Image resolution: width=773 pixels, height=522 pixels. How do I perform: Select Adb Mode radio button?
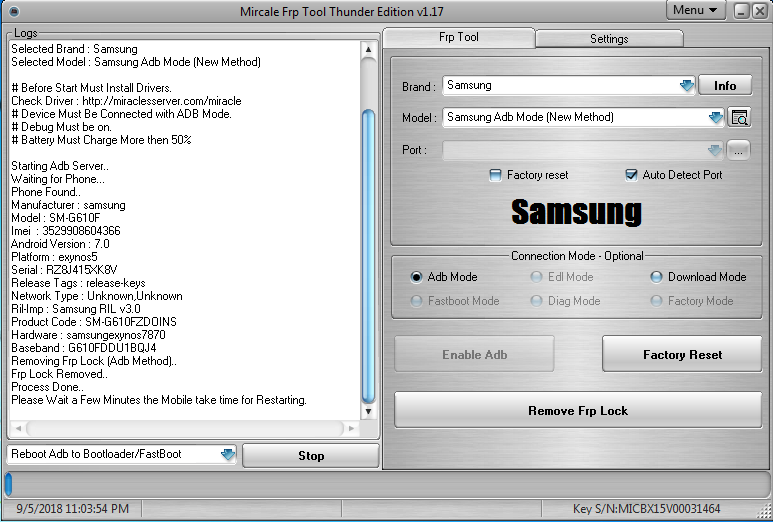[x=416, y=277]
